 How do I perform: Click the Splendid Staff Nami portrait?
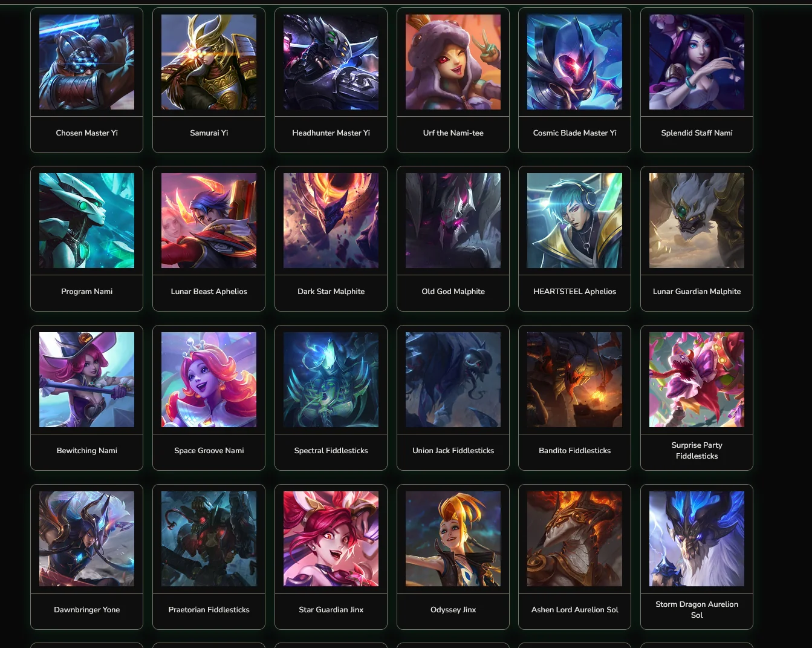coord(697,62)
